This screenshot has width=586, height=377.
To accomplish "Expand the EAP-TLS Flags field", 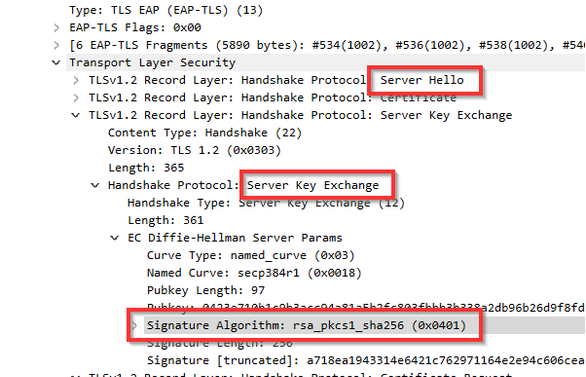I will [56, 28].
